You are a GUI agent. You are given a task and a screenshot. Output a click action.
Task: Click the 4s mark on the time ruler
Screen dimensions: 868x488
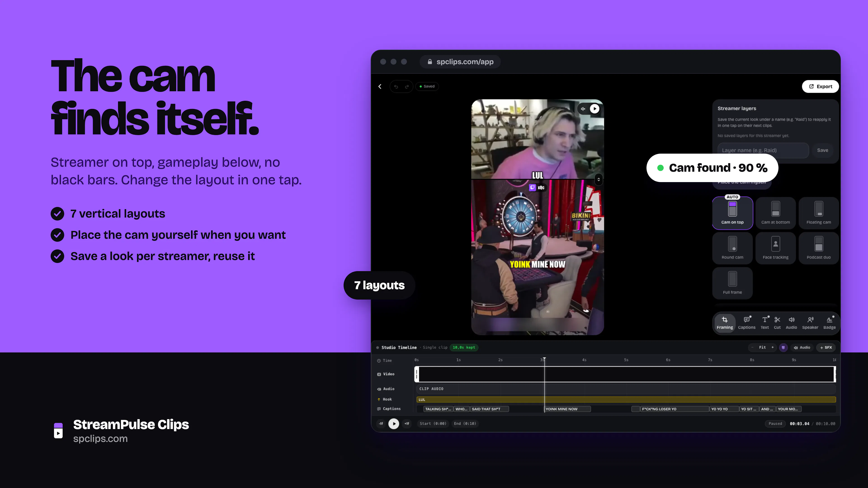coord(584,360)
